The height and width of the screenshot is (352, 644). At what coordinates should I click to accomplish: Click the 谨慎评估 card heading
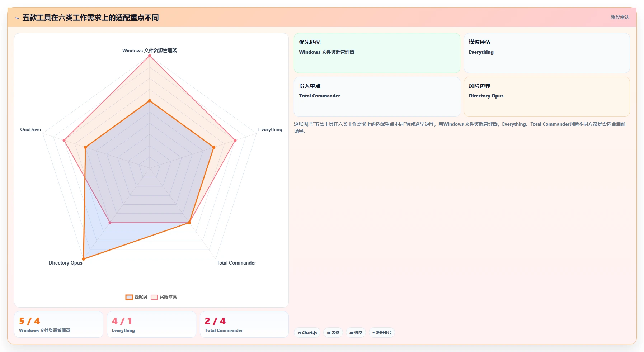tap(479, 42)
